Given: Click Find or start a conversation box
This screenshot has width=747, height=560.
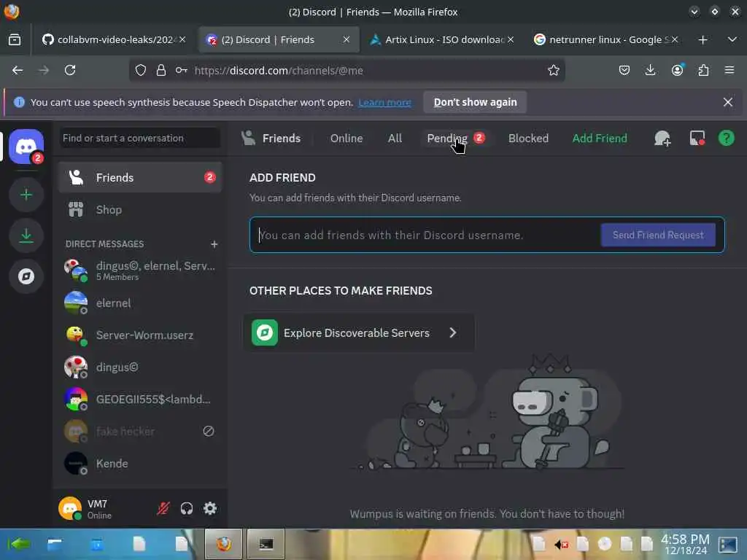Looking at the screenshot, I should coord(140,138).
